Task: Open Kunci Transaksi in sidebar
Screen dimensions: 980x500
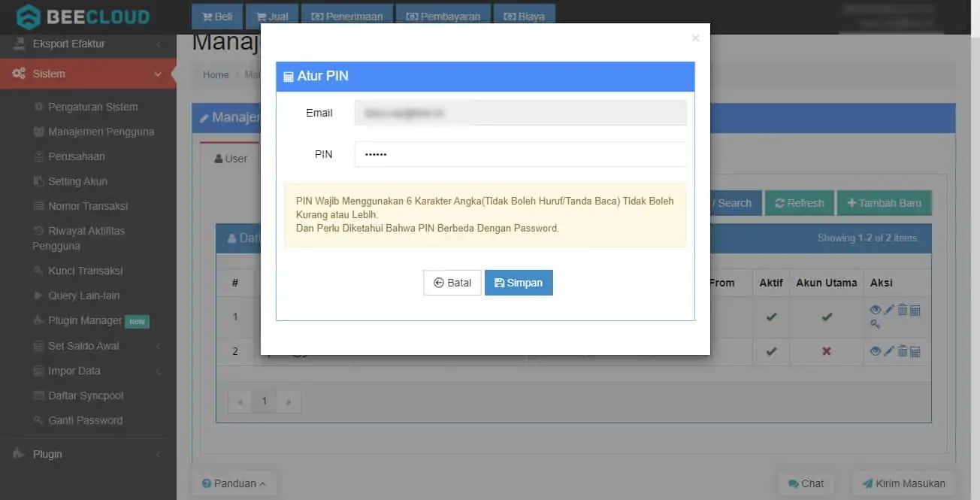Action: [85, 271]
